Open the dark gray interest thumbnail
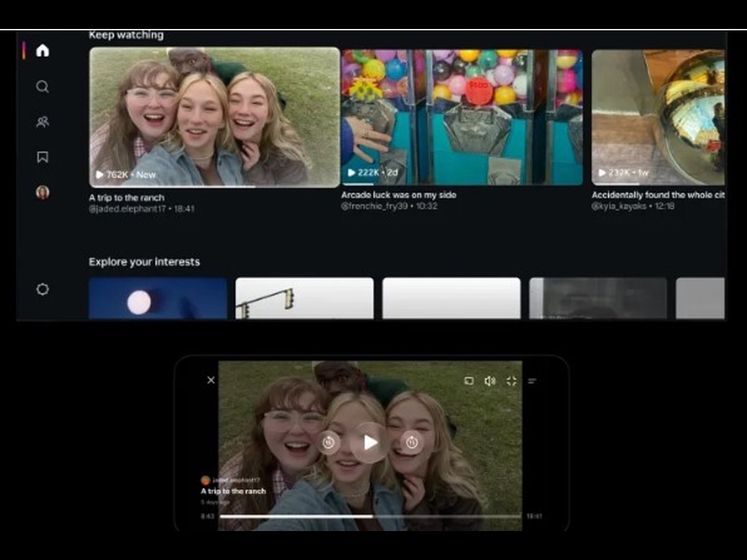Image resolution: width=747 pixels, height=560 pixels. [598, 299]
